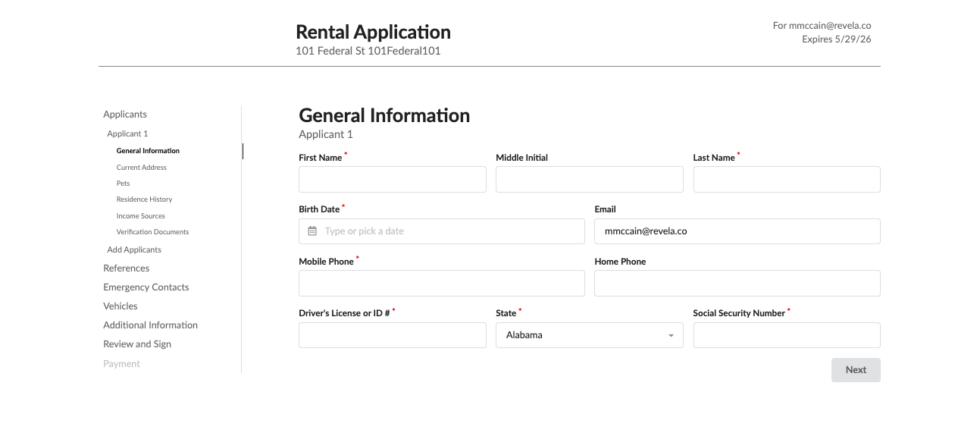This screenshot has width=980, height=430.
Task: Open the State dropdown showing Alabama
Action: (590, 335)
